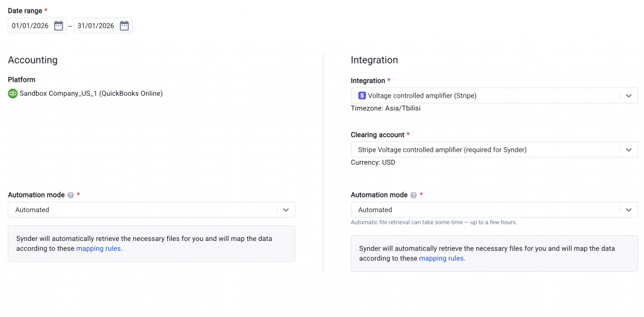Show help for Integration Automation mode
The width and height of the screenshot is (644, 317).
413,196
